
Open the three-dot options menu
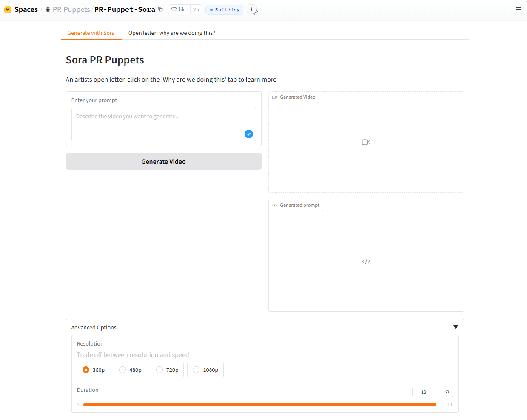pyautogui.click(x=252, y=9)
